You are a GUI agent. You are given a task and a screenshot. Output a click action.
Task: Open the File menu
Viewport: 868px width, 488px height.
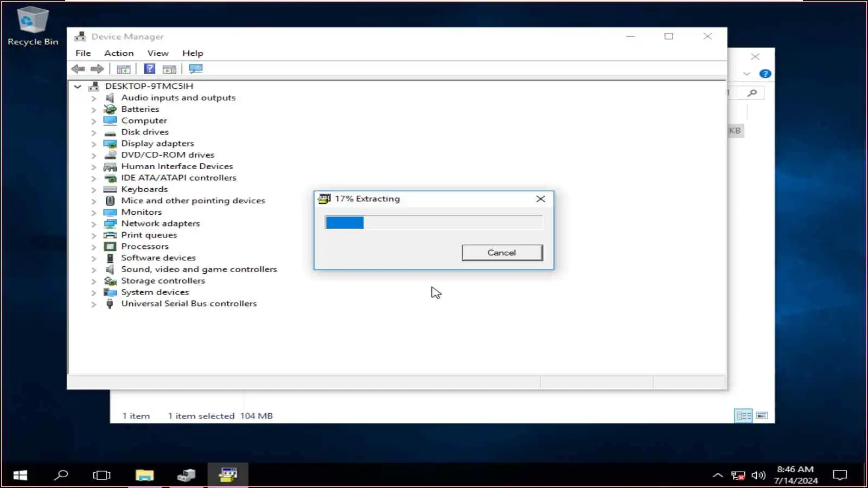[x=83, y=53]
